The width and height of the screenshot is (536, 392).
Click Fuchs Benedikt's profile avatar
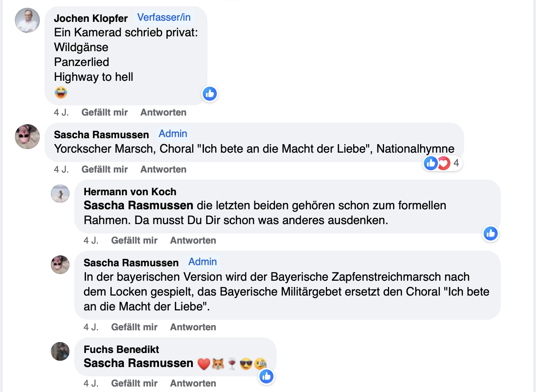coord(60,351)
